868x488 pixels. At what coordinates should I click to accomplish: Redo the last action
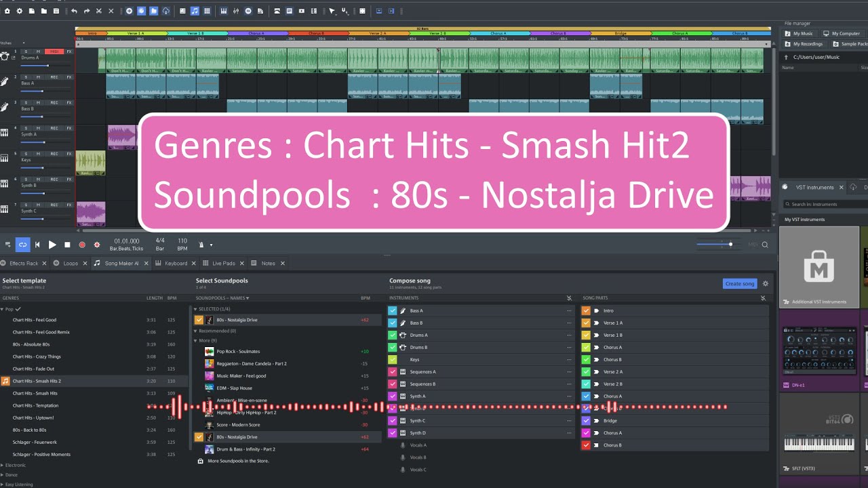[x=87, y=11]
